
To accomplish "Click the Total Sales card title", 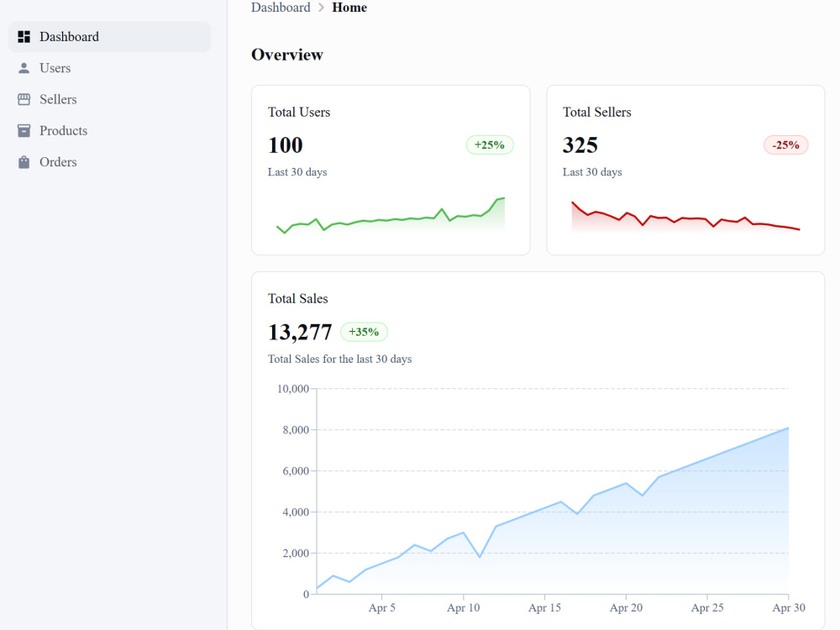I will click(x=298, y=298).
